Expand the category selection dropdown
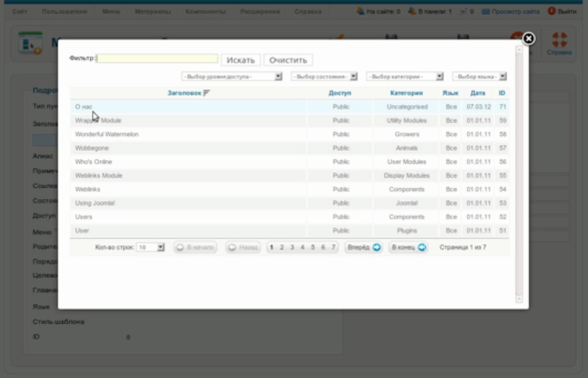The image size is (588, 378). click(x=405, y=76)
